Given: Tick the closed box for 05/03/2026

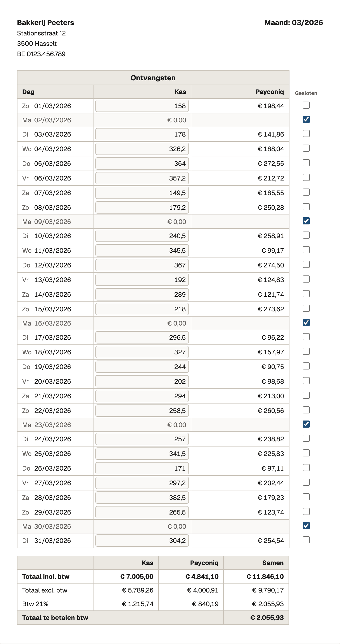Looking at the screenshot, I should 306,163.
